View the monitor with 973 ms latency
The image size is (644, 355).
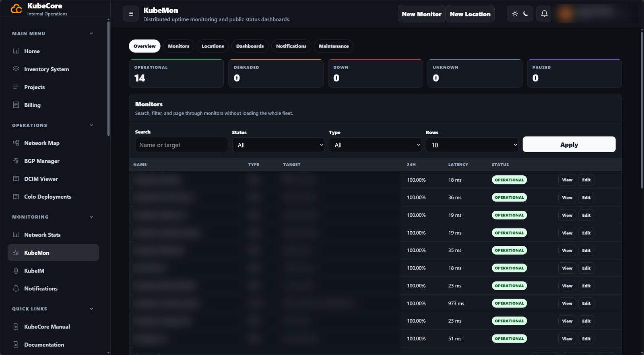[567, 303]
